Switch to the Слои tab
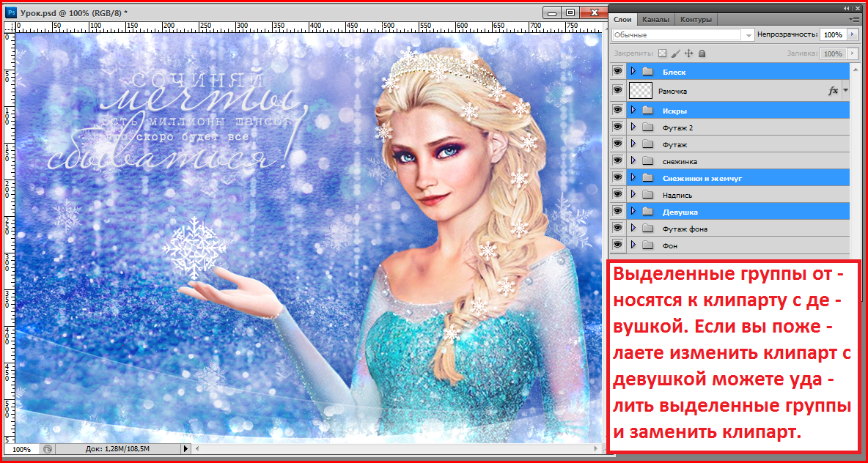This screenshot has height=463, width=868. point(623,19)
